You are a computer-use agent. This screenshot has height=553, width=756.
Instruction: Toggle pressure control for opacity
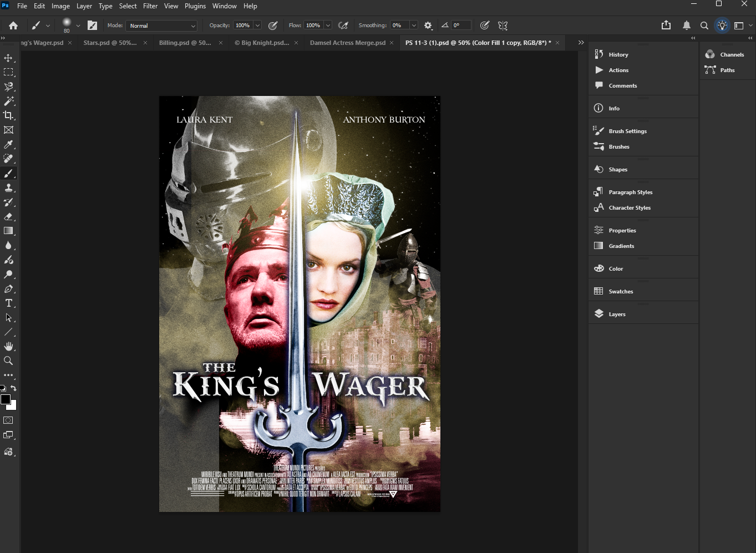pos(273,26)
